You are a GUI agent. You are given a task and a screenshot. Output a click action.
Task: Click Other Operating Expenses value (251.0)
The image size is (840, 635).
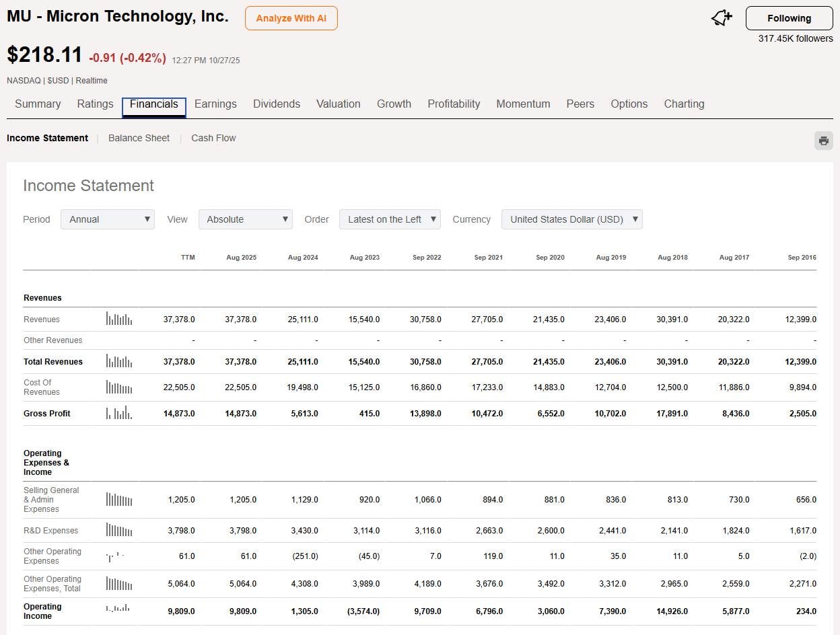pos(305,556)
